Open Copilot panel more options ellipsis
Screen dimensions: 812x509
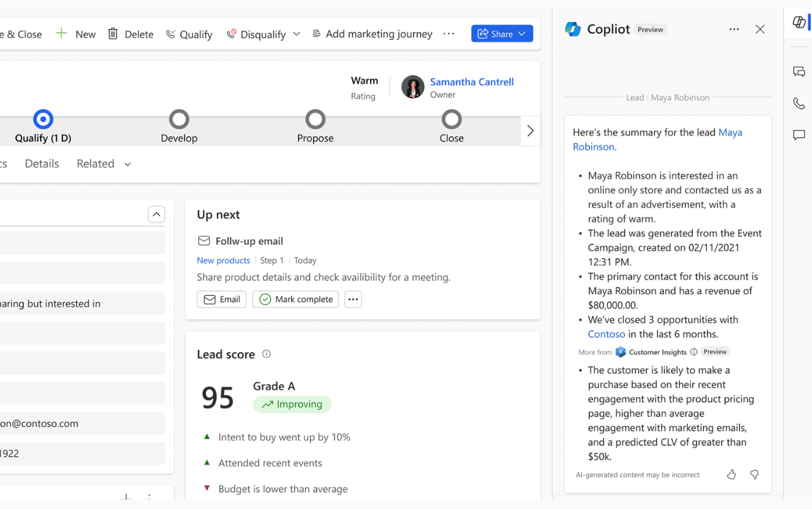tap(734, 30)
